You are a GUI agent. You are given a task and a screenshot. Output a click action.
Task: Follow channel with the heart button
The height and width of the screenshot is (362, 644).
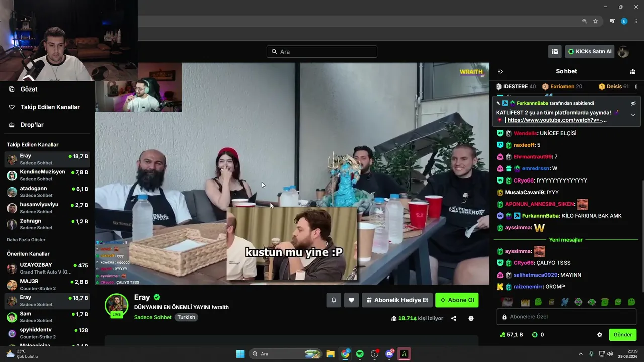[351, 300]
